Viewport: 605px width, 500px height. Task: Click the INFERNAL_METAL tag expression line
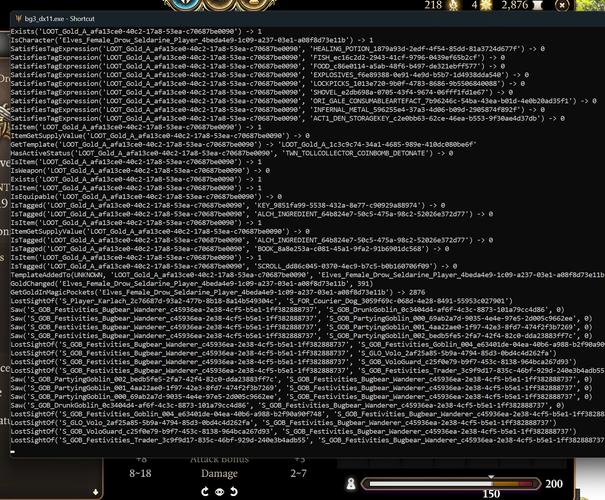click(277, 110)
